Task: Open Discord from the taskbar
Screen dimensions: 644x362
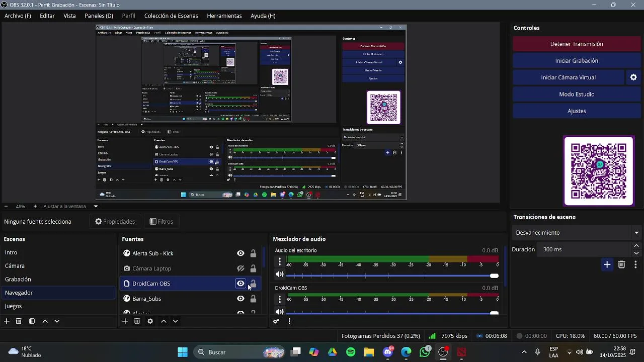Action: pos(388,352)
